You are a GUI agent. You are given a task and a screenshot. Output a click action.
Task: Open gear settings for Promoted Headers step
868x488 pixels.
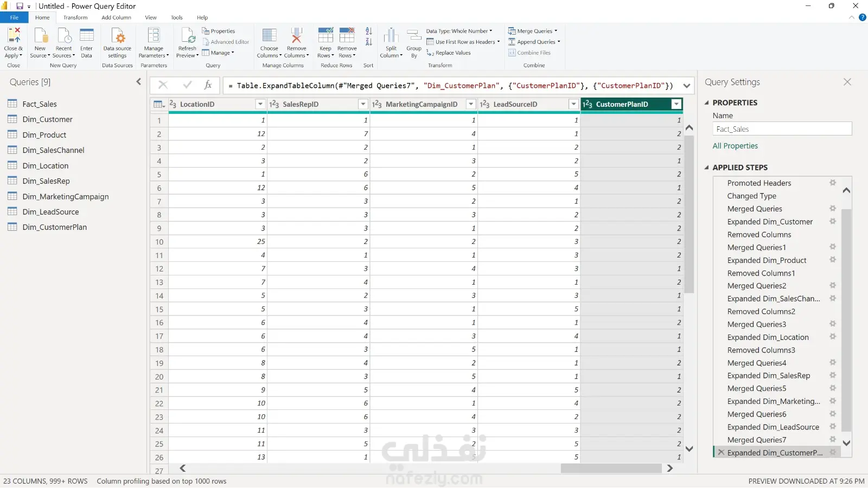[x=833, y=183]
